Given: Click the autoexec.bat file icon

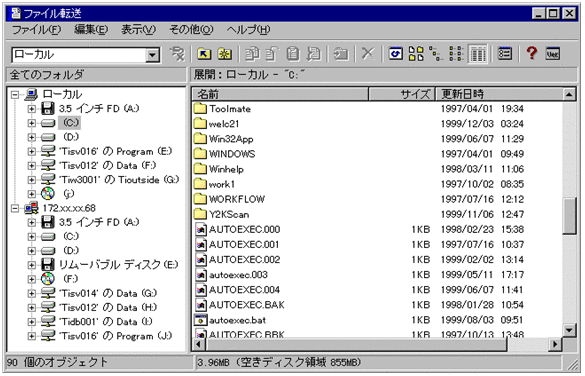Looking at the screenshot, I should pyautogui.click(x=200, y=320).
